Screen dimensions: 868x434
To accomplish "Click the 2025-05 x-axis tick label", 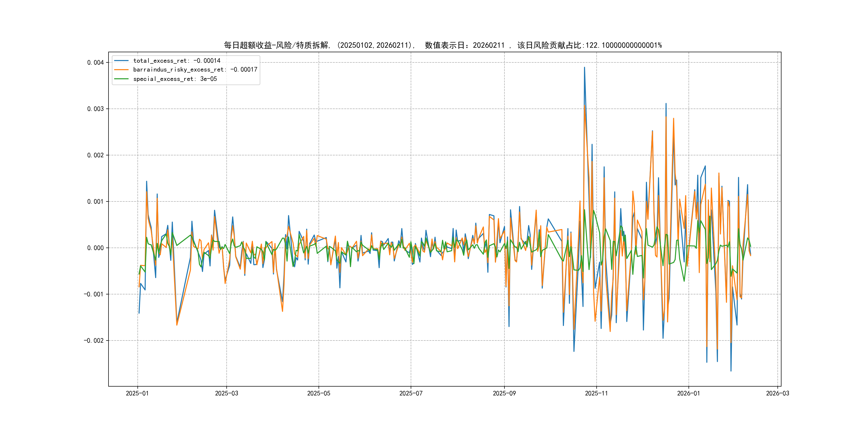I will 319,393.
